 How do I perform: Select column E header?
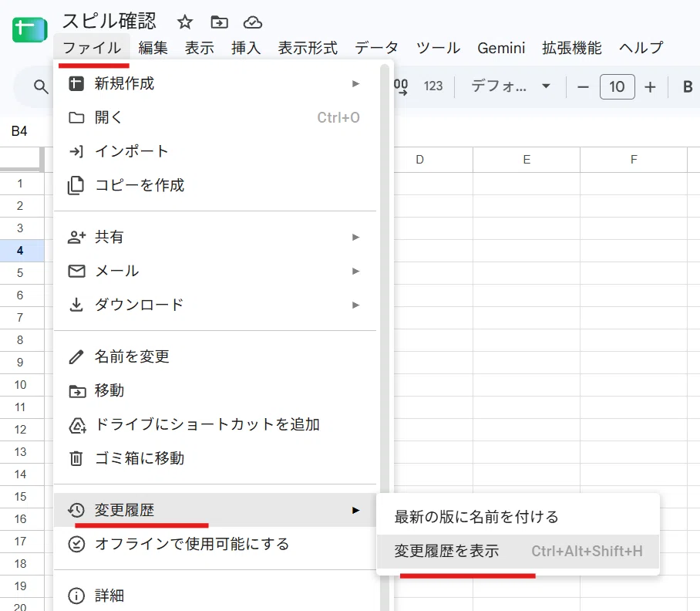click(x=527, y=160)
